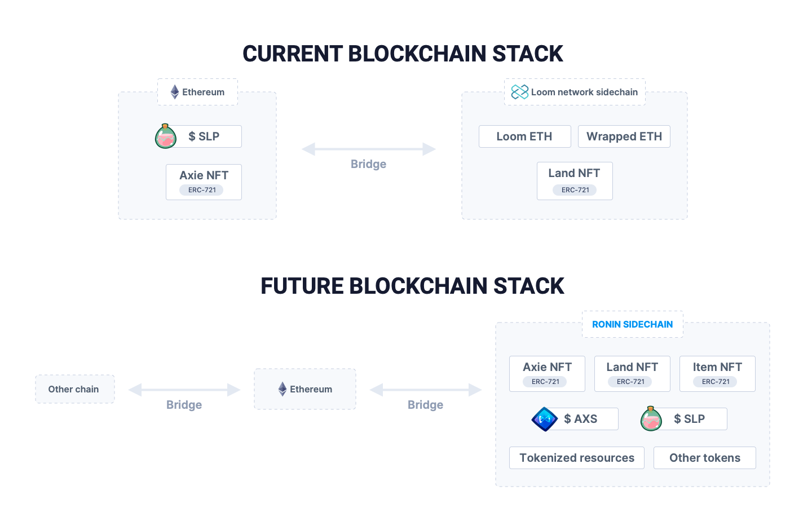Click the SLP potion icon in Ethereum box
The height and width of the screenshot is (530, 812).
[x=166, y=136]
